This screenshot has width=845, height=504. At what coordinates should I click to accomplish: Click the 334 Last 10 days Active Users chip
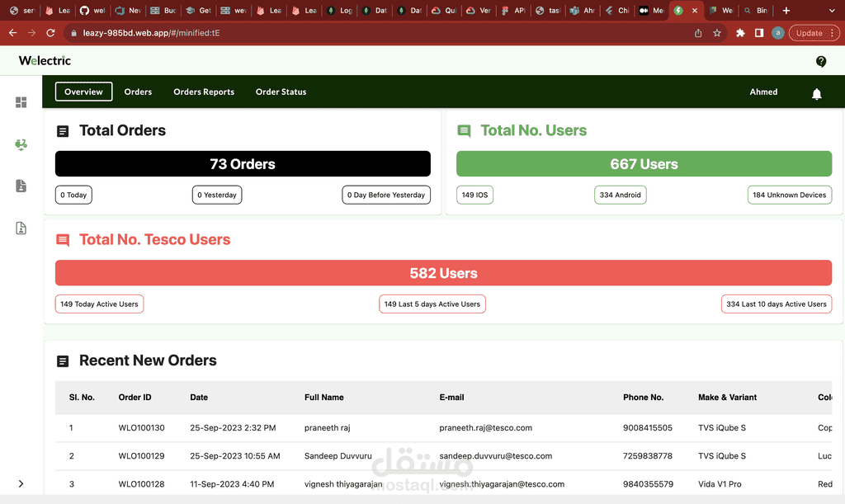tap(776, 304)
